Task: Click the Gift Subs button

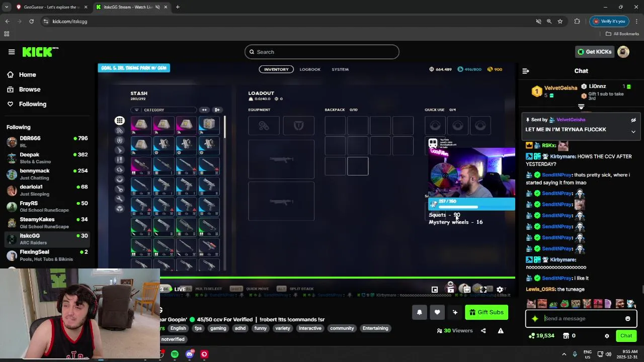Action: pos(487,312)
